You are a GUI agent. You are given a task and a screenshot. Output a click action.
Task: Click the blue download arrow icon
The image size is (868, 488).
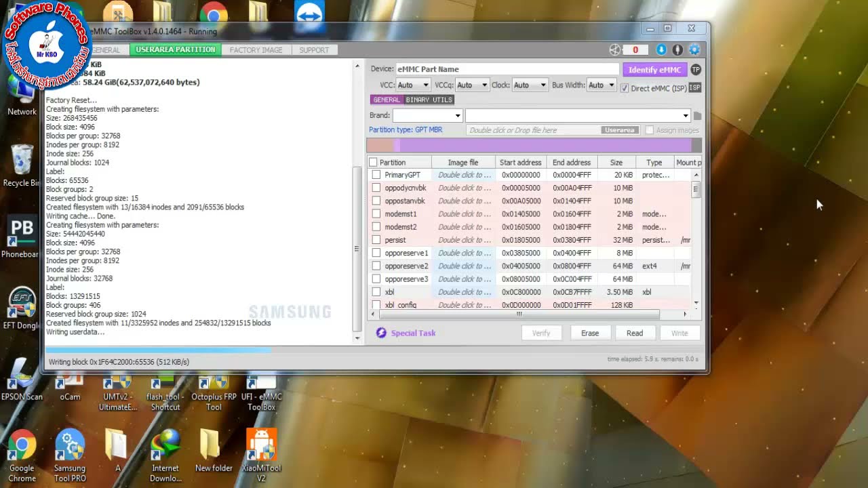tap(661, 49)
